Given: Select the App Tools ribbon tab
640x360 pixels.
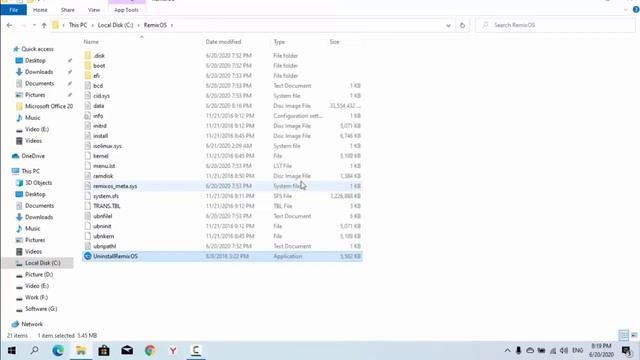Looking at the screenshot, I should tap(126, 10).
